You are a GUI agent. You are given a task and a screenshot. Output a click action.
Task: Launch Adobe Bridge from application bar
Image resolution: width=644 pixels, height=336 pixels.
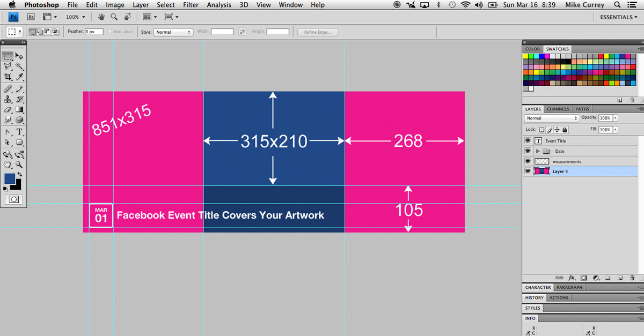(x=31, y=17)
